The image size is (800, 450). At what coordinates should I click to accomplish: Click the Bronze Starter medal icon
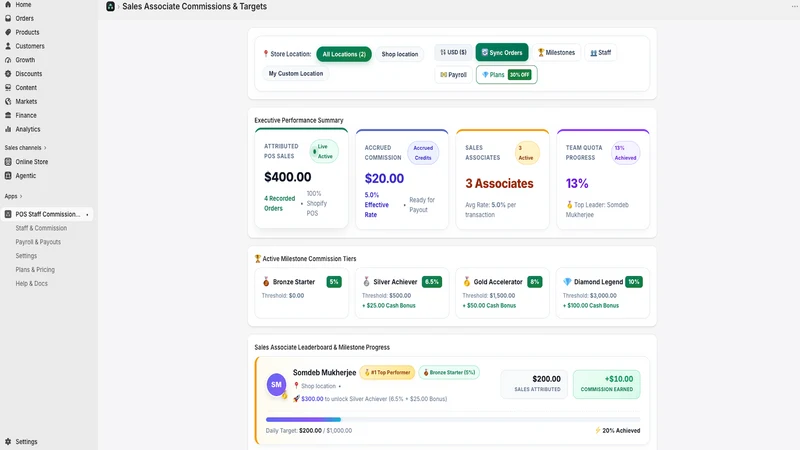pos(266,282)
